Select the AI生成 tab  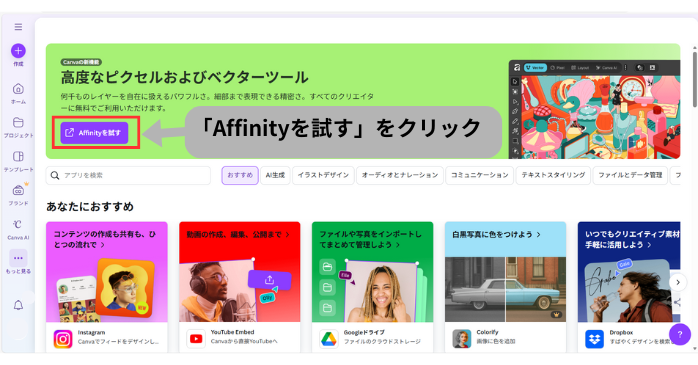(275, 175)
